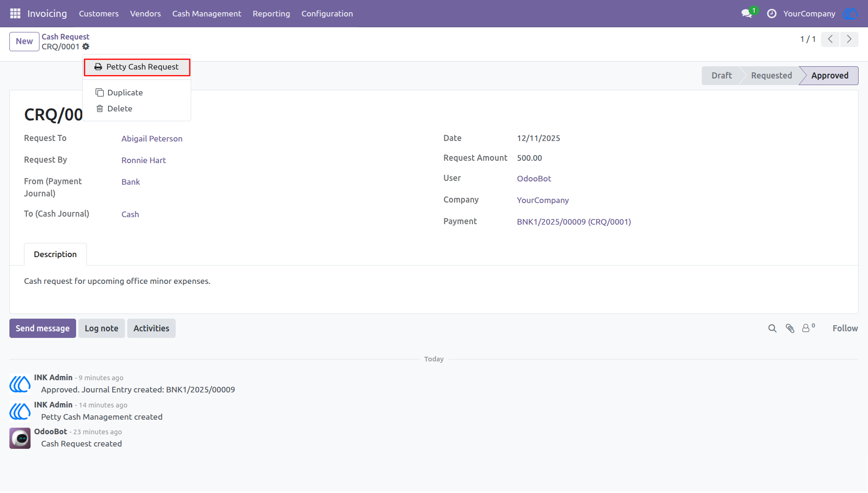
Task: Open INK Admin avatar on Approved message
Action: coord(20,384)
